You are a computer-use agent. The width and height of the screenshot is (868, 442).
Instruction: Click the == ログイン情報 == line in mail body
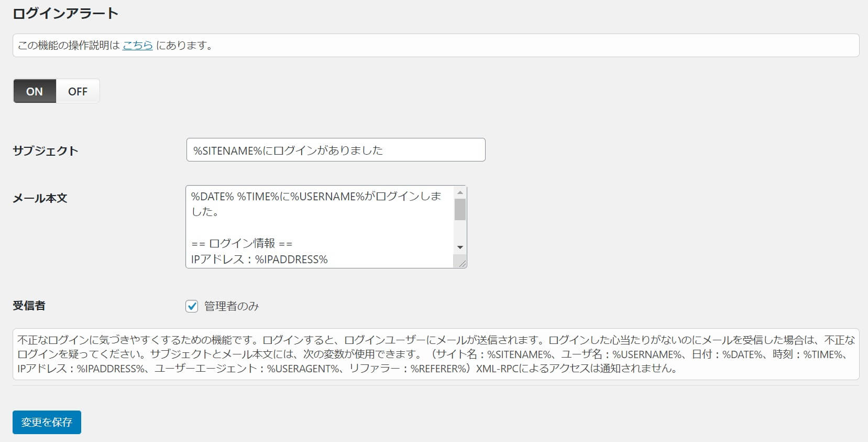[x=242, y=243]
